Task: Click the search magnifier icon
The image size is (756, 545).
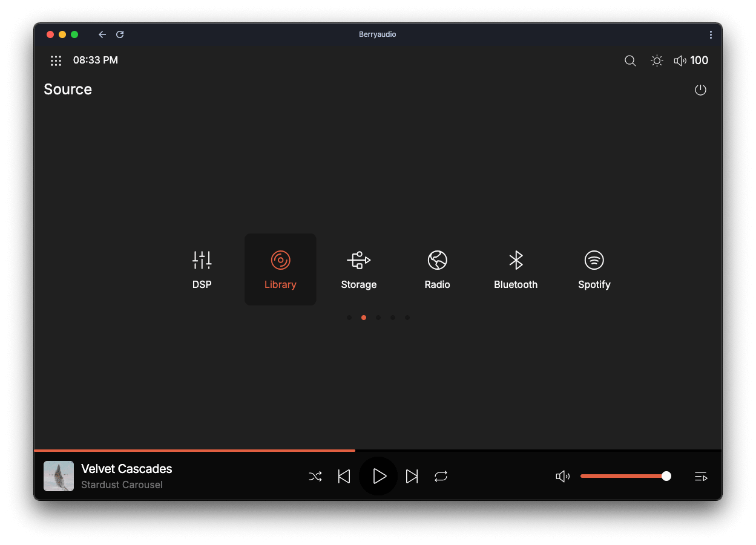Action: click(x=630, y=60)
